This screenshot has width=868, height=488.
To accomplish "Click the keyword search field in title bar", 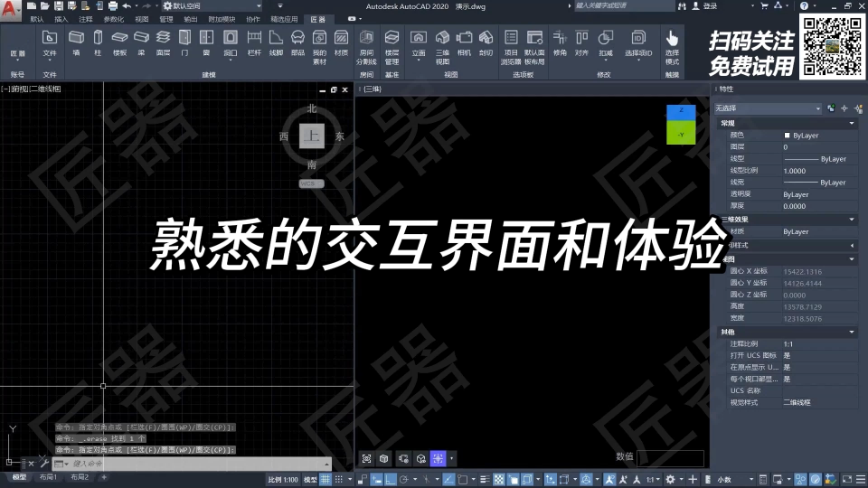I will (624, 6).
